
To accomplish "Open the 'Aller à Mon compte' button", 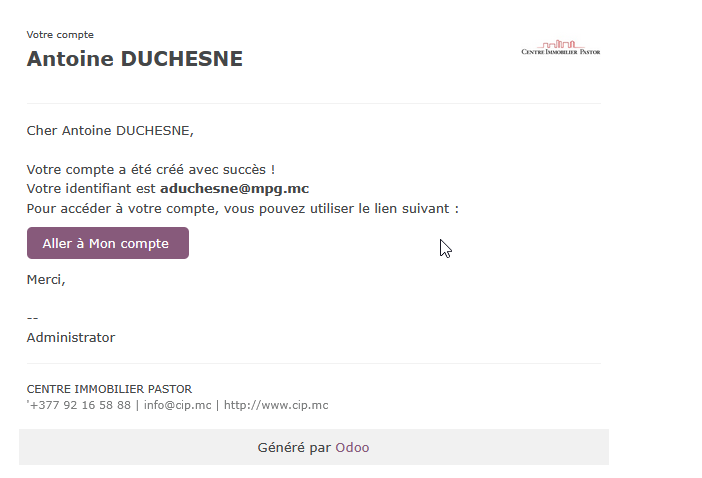I will coord(107,243).
